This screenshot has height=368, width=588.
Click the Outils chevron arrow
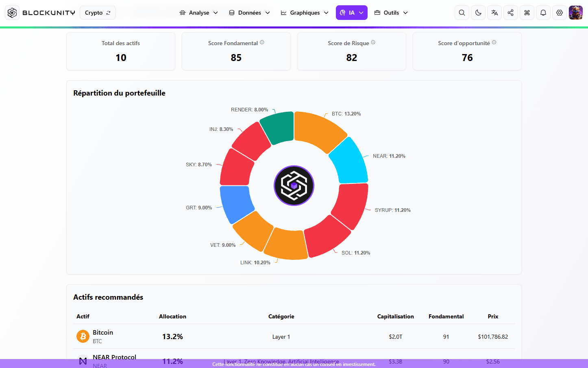405,13
